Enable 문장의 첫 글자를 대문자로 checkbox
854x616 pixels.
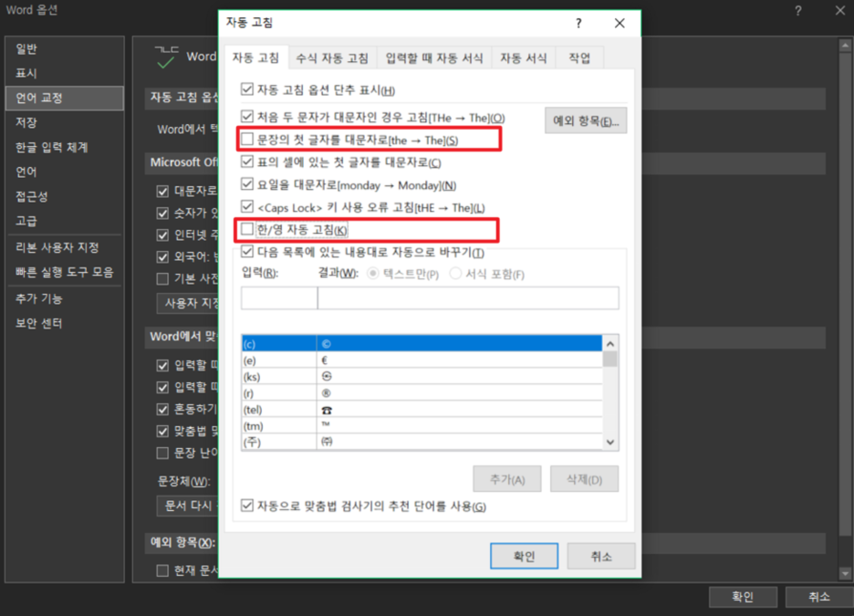(x=247, y=140)
